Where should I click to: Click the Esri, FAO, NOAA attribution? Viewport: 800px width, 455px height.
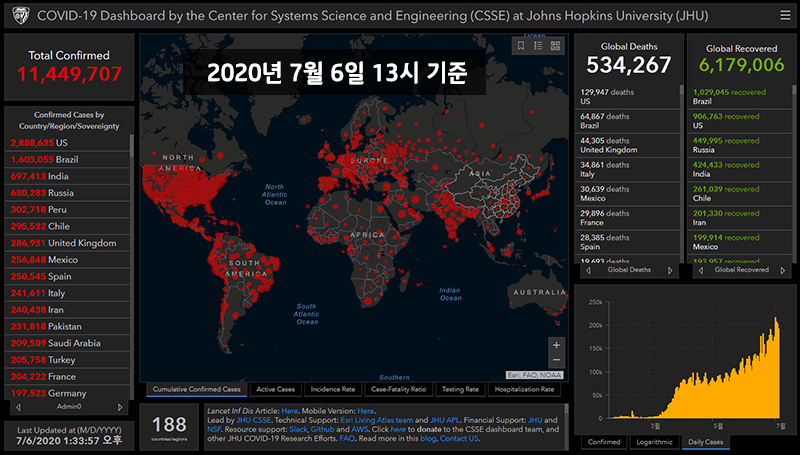click(x=535, y=375)
